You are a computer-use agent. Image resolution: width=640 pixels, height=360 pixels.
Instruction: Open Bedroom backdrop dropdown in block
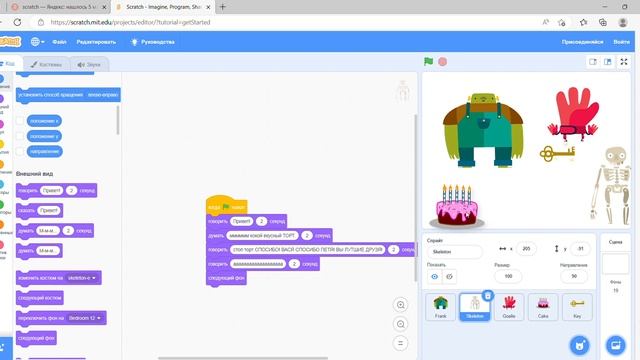[x=85, y=318]
